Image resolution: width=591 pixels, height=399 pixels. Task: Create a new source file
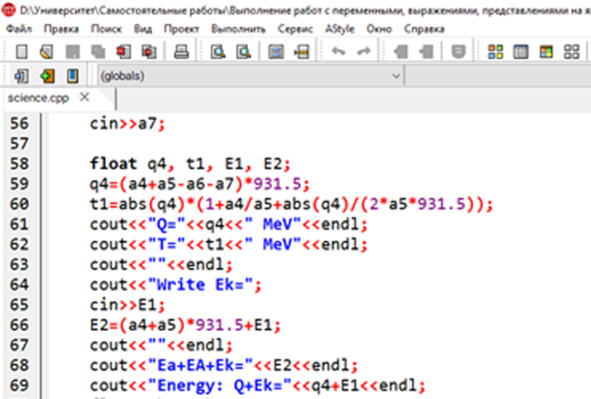point(21,52)
